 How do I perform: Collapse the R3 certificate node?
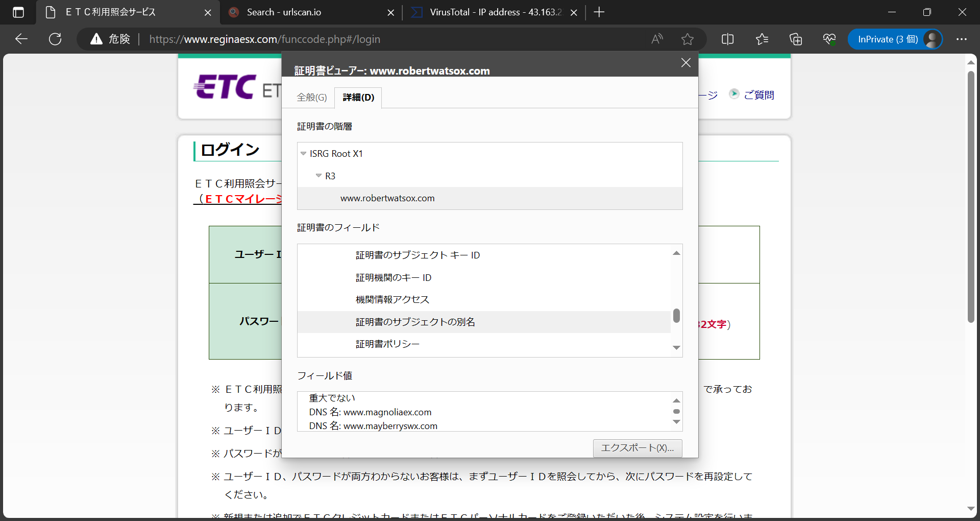click(x=318, y=176)
